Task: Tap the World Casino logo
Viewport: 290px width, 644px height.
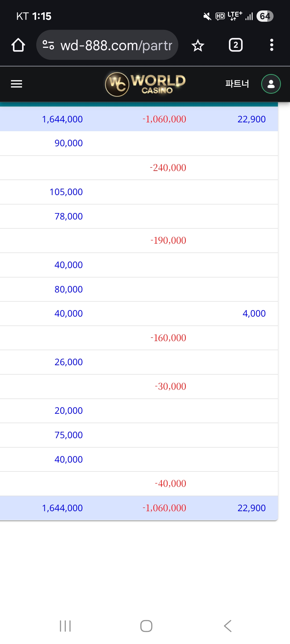Action: (x=145, y=84)
